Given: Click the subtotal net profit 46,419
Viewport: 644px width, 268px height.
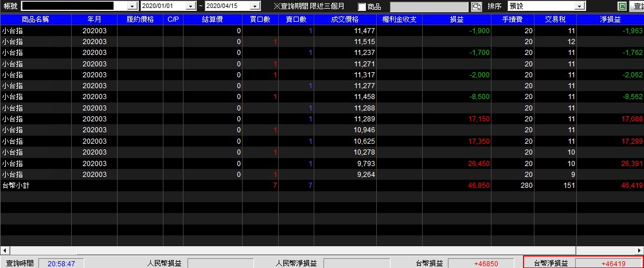Looking at the screenshot, I should 633,186.
